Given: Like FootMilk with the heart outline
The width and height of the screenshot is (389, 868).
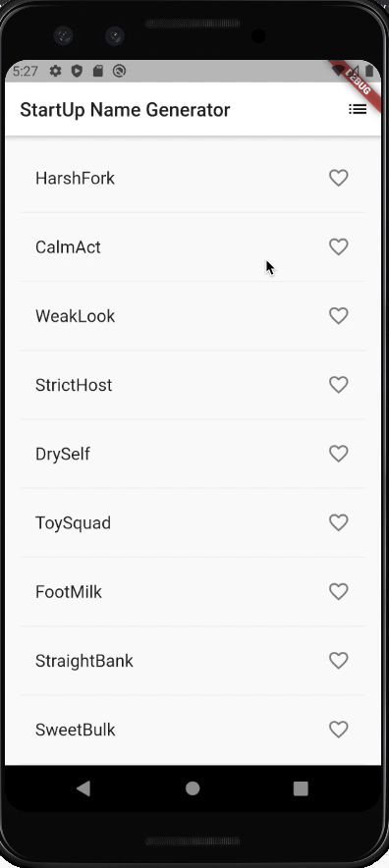Looking at the screenshot, I should (339, 592).
